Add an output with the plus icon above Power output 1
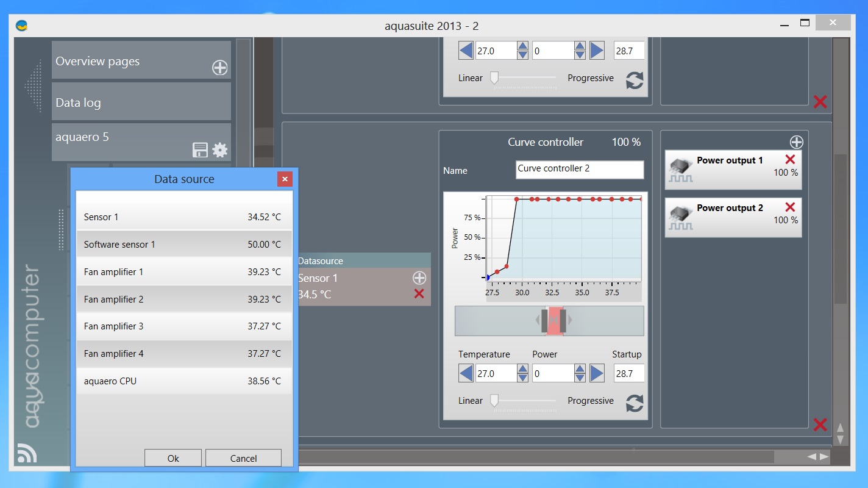This screenshot has height=488, width=868. pyautogui.click(x=796, y=142)
